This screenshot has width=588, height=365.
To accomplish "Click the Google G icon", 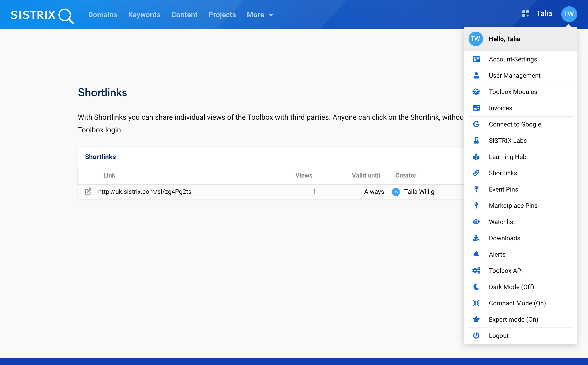I will tap(476, 124).
